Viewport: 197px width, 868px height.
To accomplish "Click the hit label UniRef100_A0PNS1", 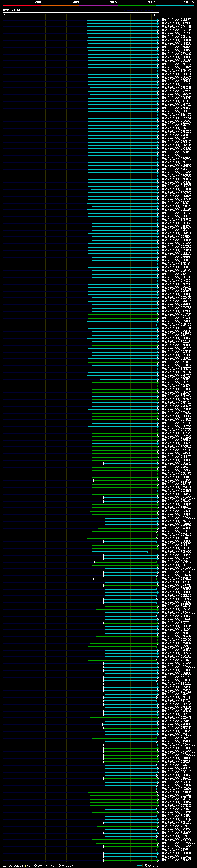I will pyautogui.click(x=177, y=775).
